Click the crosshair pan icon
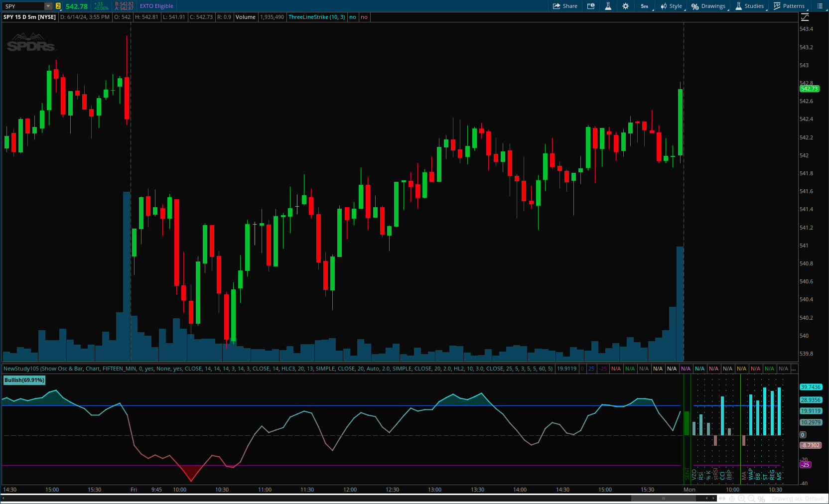Image resolution: width=829 pixels, height=504 pixels. [732, 499]
